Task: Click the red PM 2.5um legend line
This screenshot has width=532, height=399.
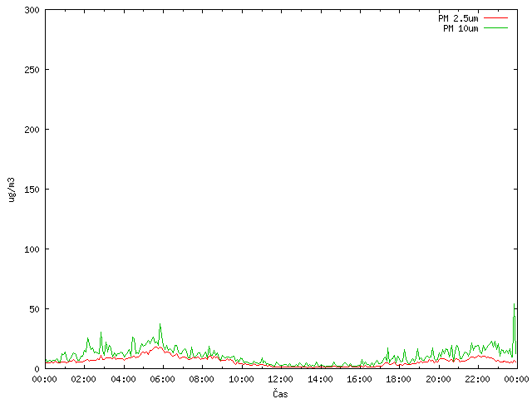Action: (495, 18)
